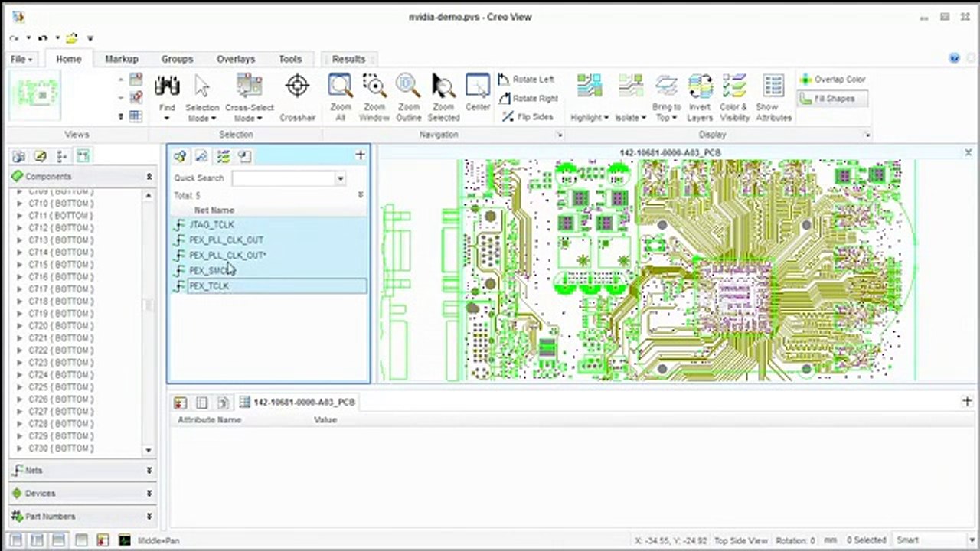This screenshot has height=551, width=980.
Task: Expand the C720 ( BOTTOM ) component
Action: tap(20, 326)
